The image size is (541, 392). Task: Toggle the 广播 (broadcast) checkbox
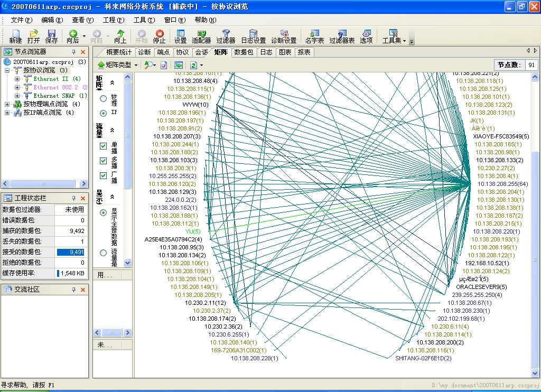(103, 175)
